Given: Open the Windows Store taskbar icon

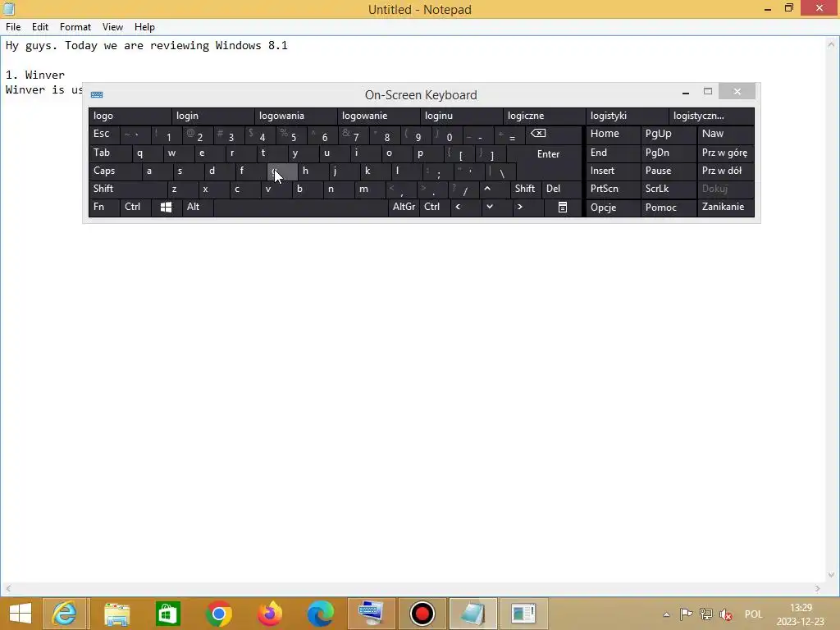Looking at the screenshot, I should tap(167, 614).
